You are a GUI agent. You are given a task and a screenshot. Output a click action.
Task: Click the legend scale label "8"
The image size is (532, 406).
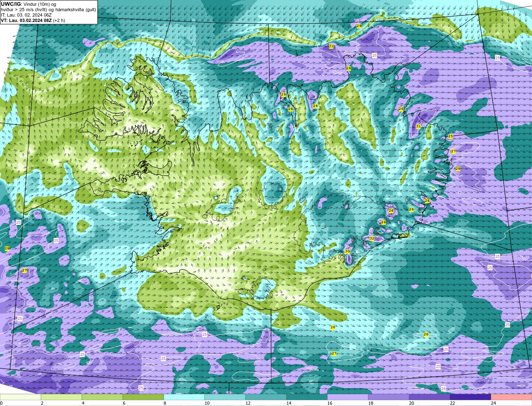pos(165,403)
